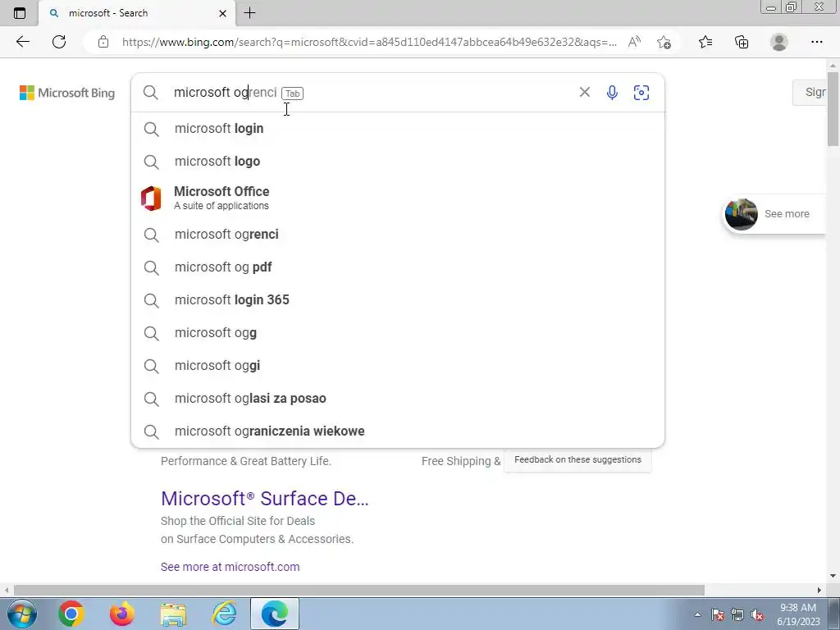Click 'See more at microsoft.com' link
The width and height of the screenshot is (840, 630).
coord(230,567)
